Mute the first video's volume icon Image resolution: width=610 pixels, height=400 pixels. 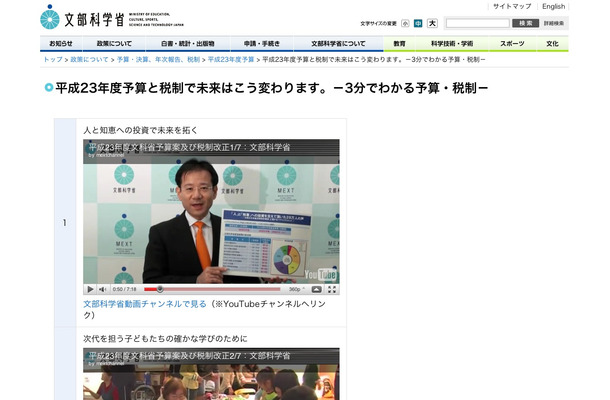click(103, 289)
